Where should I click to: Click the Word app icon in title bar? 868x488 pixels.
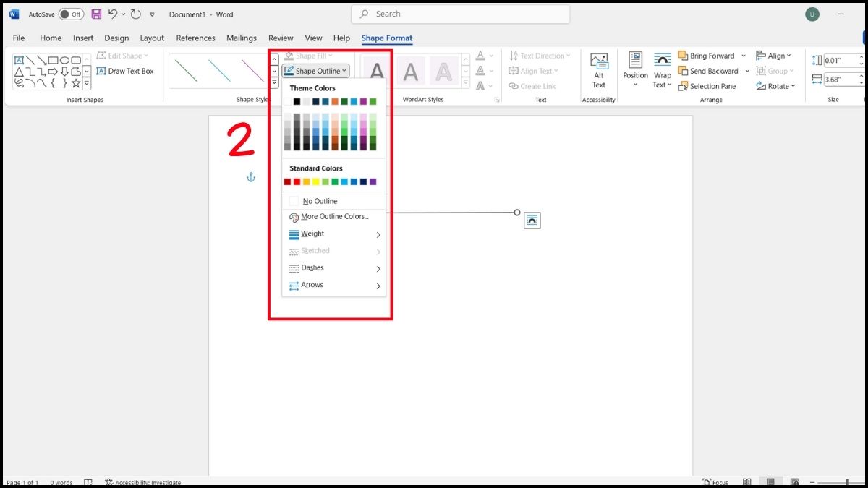pyautogui.click(x=14, y=14)
